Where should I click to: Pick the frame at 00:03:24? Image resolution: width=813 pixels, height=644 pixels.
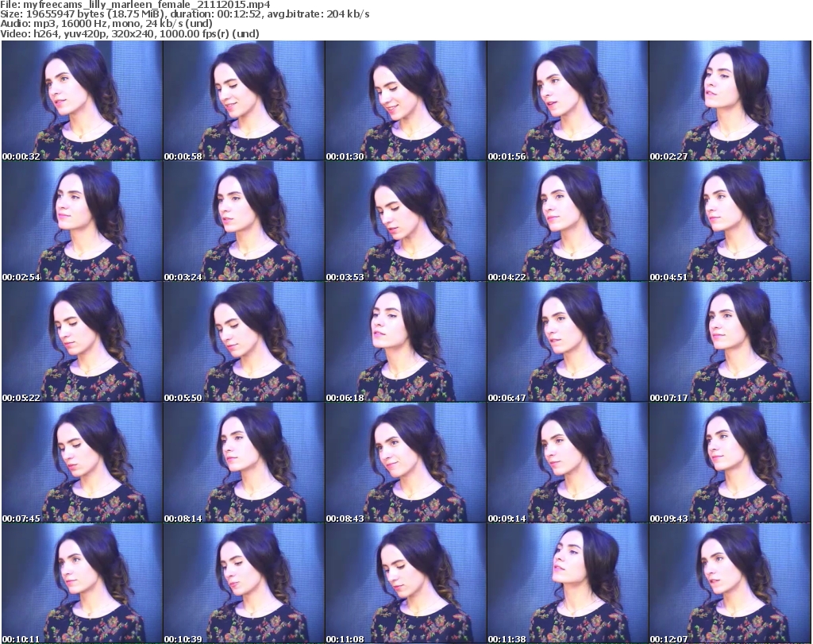244,222
